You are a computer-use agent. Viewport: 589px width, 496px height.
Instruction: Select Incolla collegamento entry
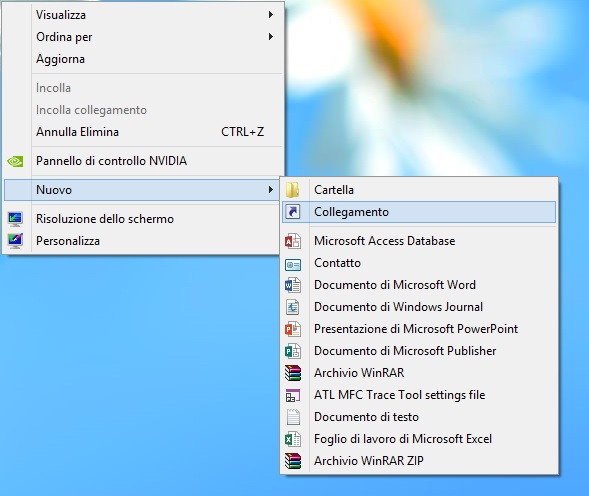tap(143, 110)
